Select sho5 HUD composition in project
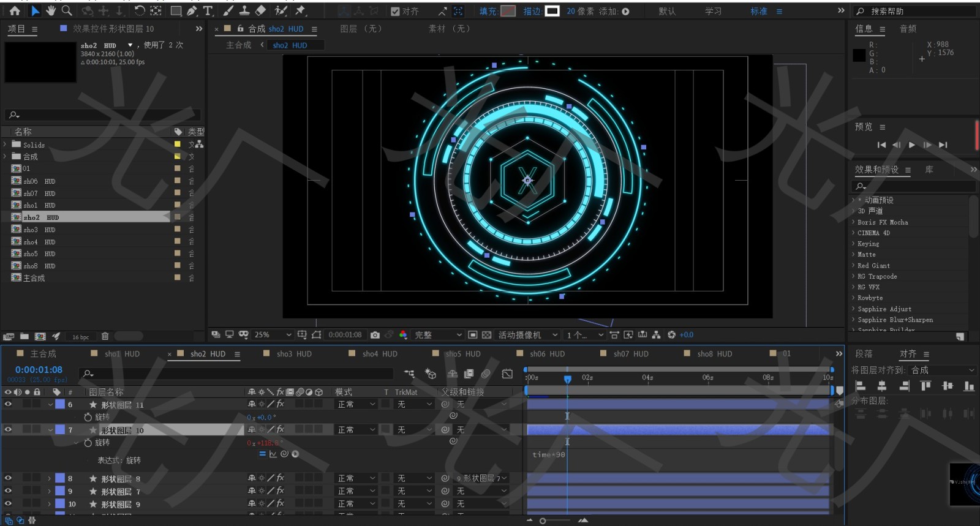This screenshot has height=526, width=980. click(39, 254)
